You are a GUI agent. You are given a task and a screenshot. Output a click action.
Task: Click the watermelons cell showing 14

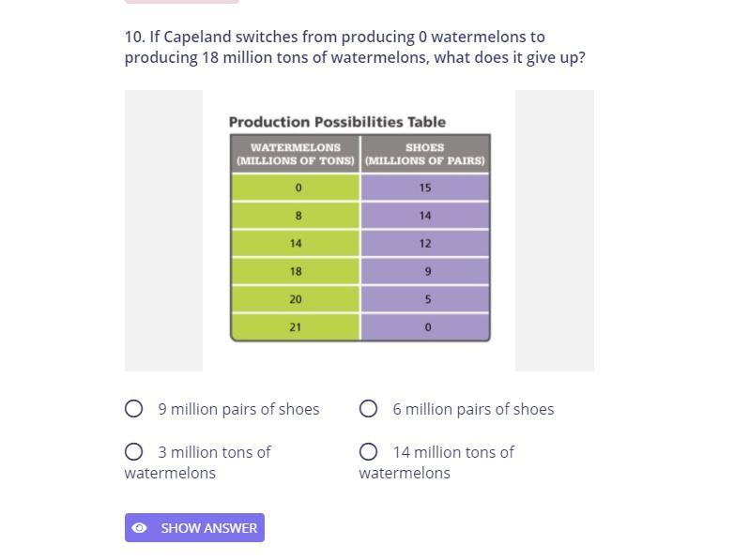tap(296, 243)
